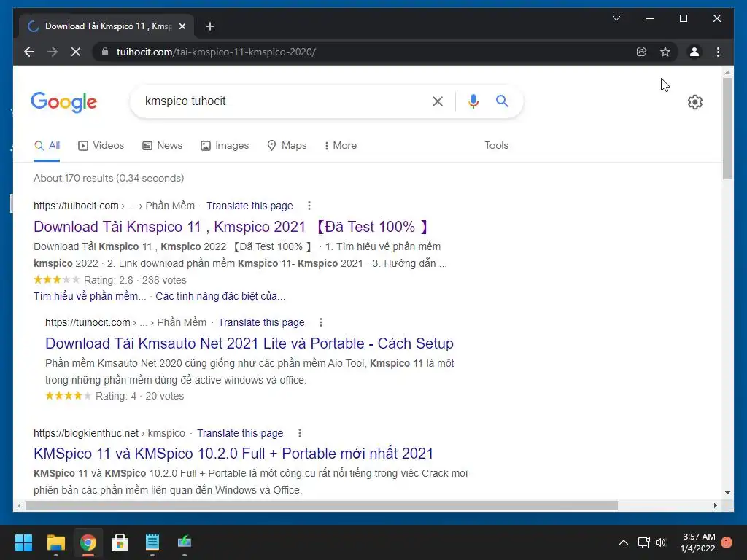Screen dimensions: 747x560
Task: Switch to Videos results
Action: [101, 146]
